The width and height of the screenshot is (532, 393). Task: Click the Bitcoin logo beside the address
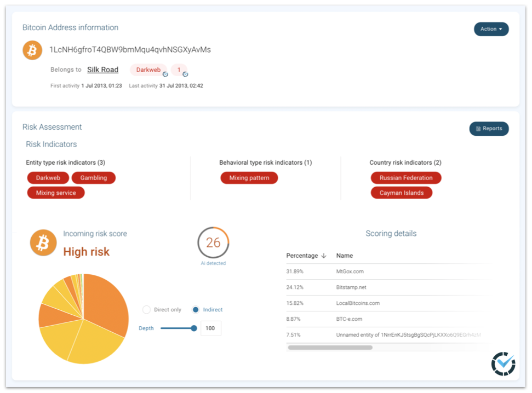pos(32,49)
